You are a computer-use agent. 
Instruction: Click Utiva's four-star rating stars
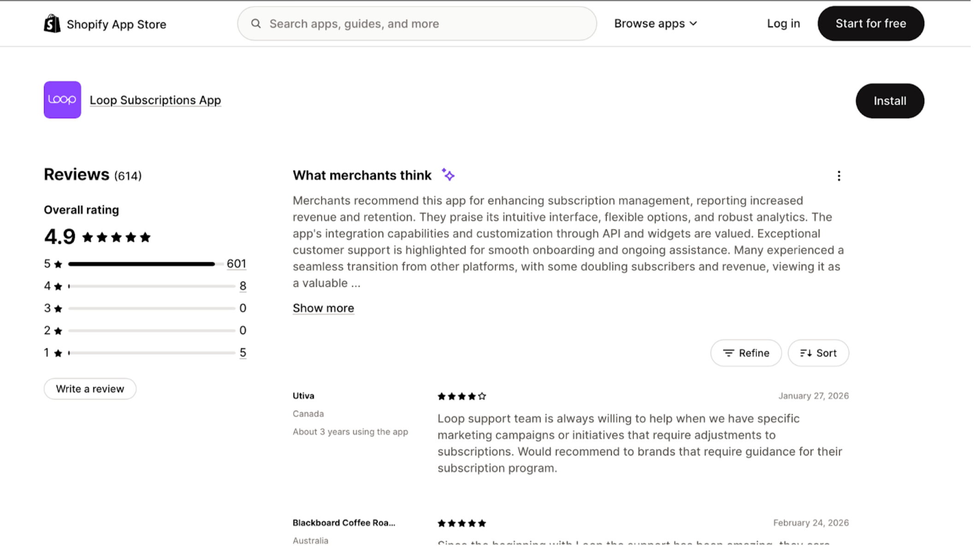tap(461, 396)
